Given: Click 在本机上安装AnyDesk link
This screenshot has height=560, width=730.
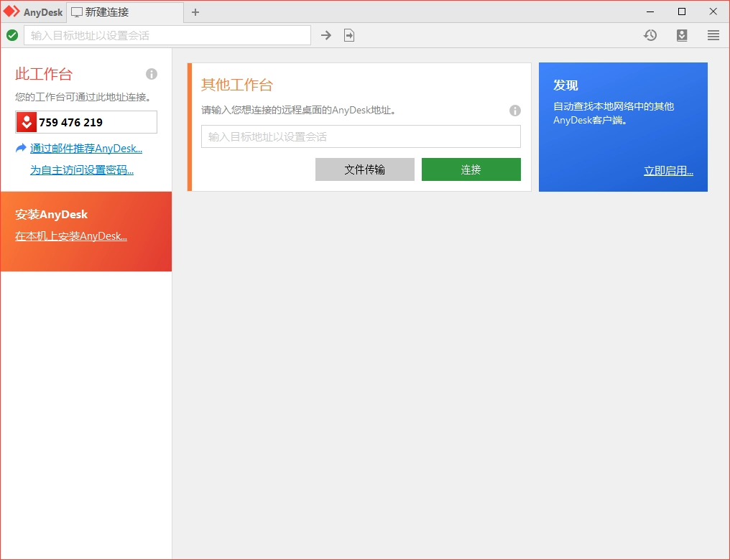Looking at the screenshot, I should coord(71,235).
